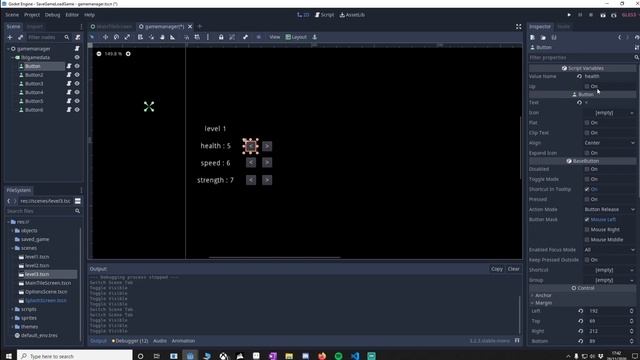Click the Search files magnifier icon
640x360 pixels.
click(x=78, y=211)
